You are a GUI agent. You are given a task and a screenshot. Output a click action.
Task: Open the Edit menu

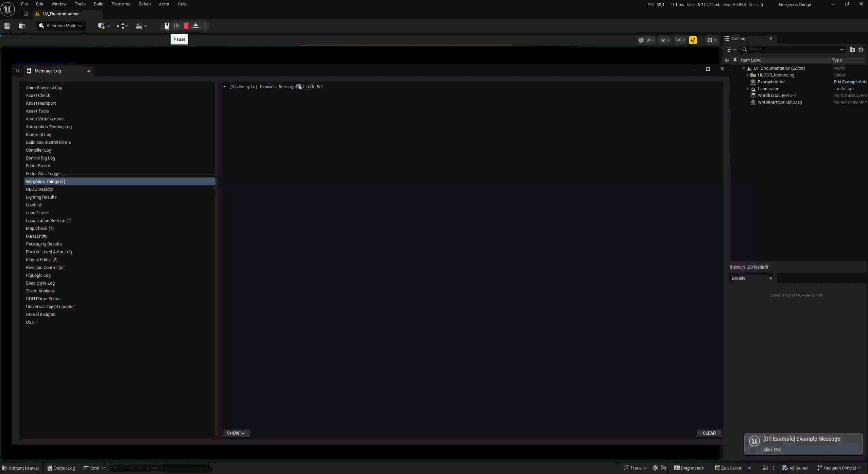[x=40, y=4]
